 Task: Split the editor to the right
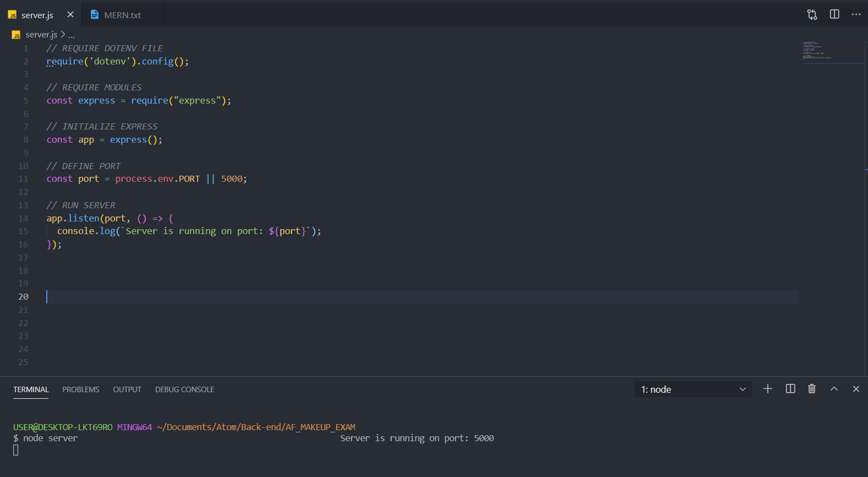pyautogui.click(x=834, y=14)
